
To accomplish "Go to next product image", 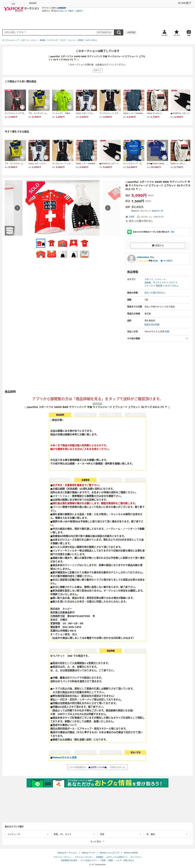I will pos(108,208).
